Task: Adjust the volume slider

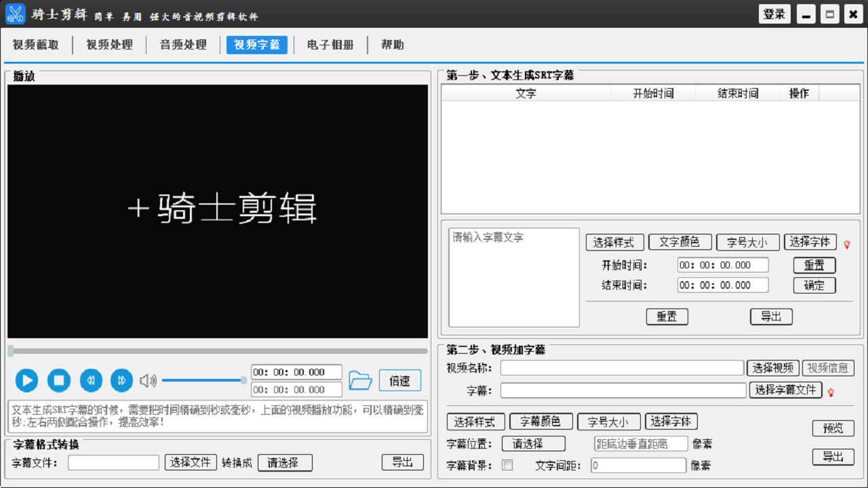Action: click(203, 380)
